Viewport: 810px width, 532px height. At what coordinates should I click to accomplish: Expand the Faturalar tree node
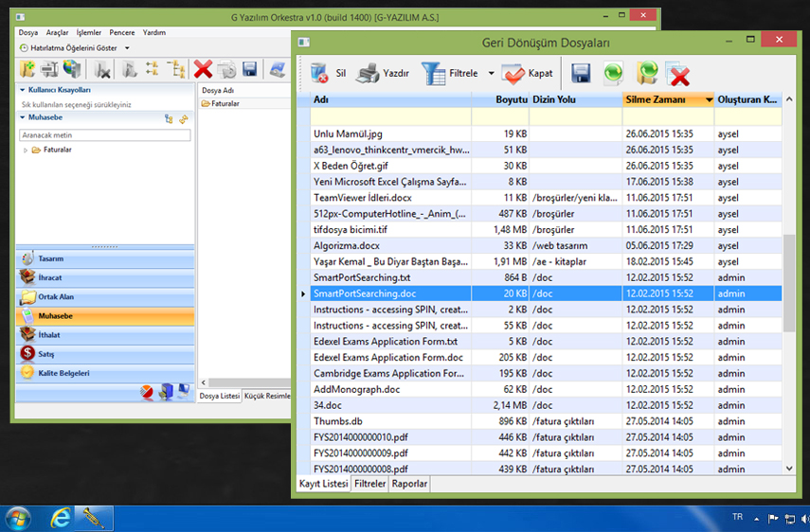pos(27,150)
